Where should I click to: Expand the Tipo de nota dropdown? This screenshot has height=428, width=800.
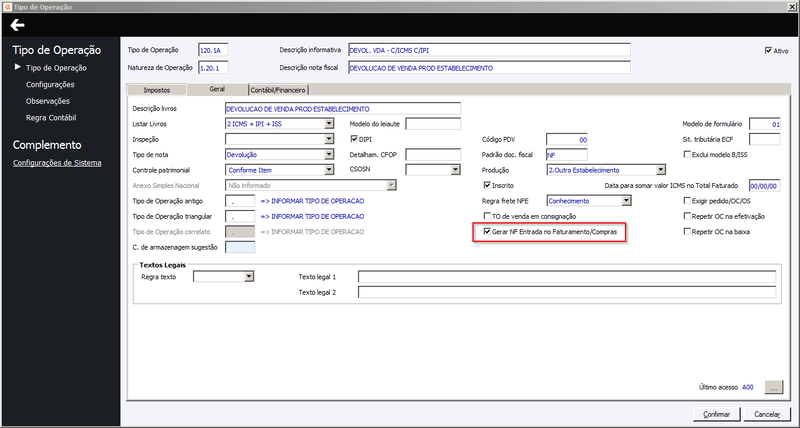(x=329, y=155)
